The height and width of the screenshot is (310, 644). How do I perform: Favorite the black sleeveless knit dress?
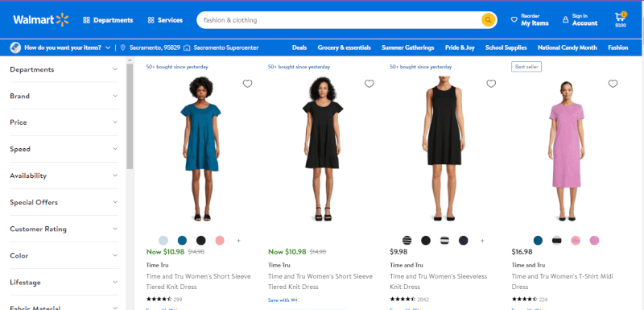click(491, 84)
